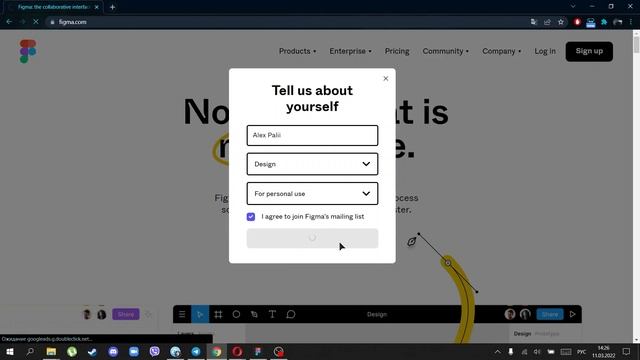Open the Extensions puzzle icon
Image resolution: width=640 pixels, height=360 pixels.
coord(604,22)
